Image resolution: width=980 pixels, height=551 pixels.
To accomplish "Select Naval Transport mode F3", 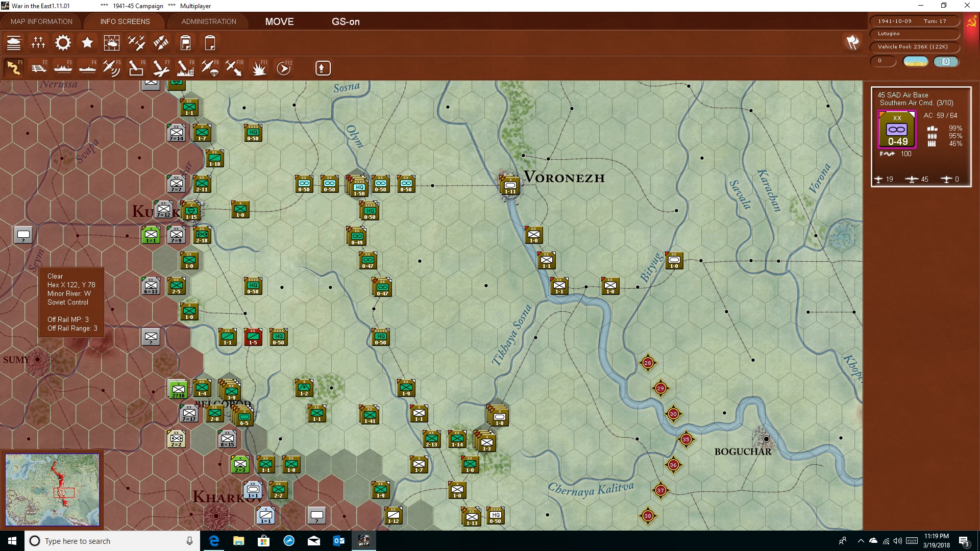I will (63, 68).
